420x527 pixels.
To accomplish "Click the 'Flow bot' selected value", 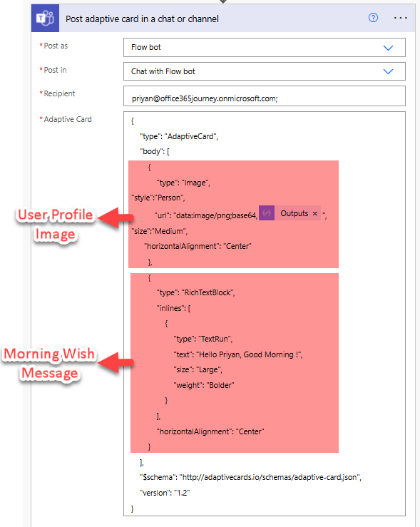I will [146, 47].
